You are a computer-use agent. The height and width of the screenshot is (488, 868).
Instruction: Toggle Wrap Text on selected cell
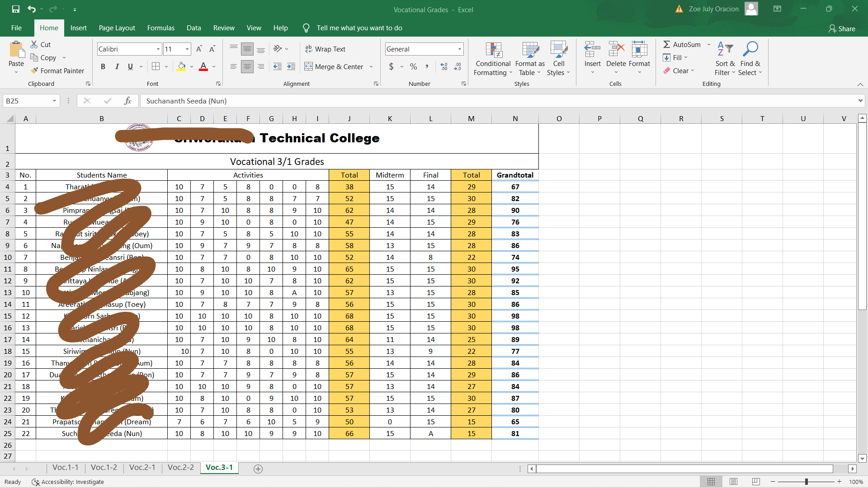point(325,49)
